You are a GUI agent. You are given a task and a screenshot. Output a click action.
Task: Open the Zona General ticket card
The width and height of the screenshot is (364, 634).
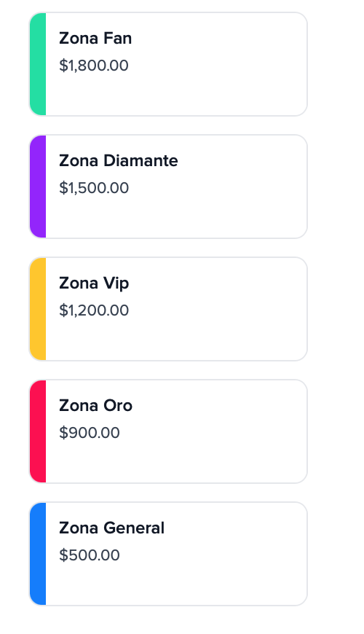pos(168,554)
